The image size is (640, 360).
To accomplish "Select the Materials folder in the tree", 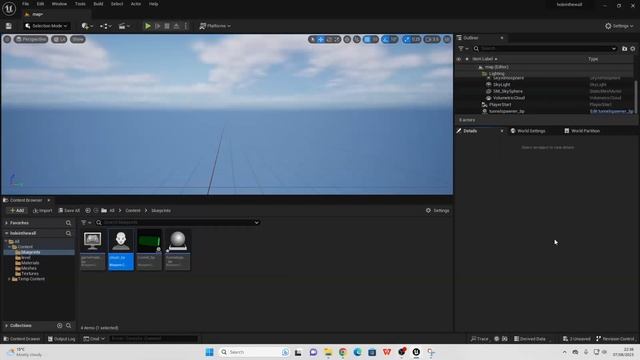I will pos(30,263).
